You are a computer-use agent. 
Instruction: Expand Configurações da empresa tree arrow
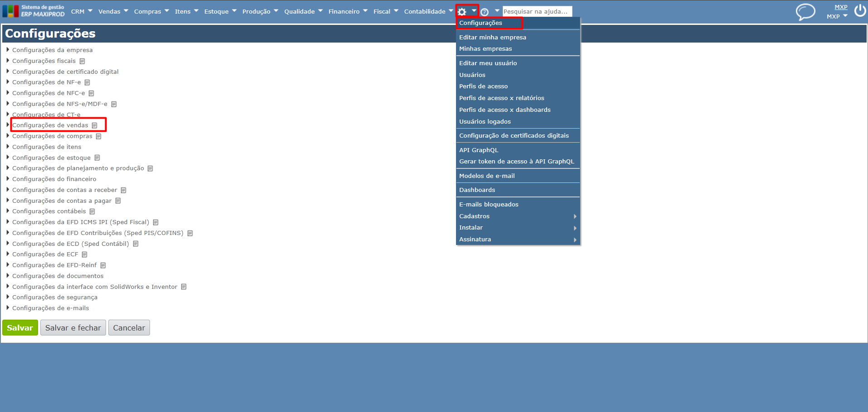(8, 50)
